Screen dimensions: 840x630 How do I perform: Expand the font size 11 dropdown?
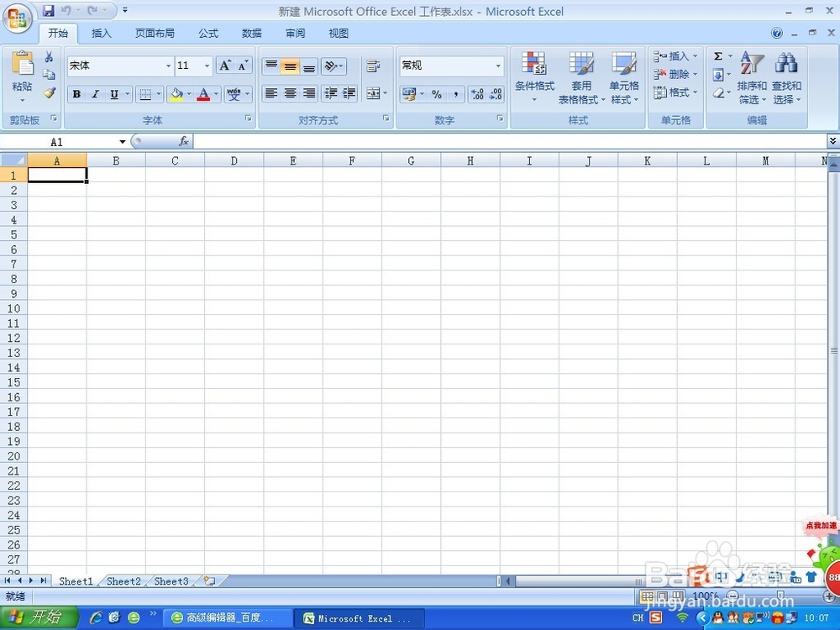click(207, 66)
